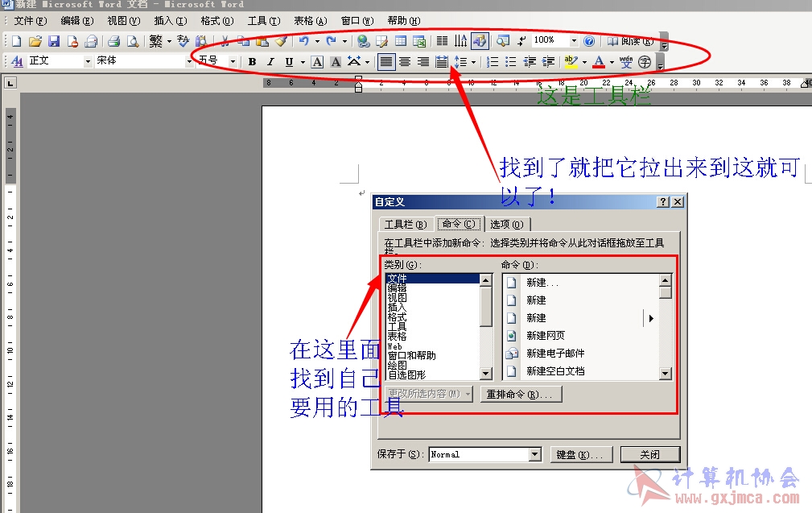
Task: Open Line Spacing dropdown arrow
Action: tap(473, 62)
